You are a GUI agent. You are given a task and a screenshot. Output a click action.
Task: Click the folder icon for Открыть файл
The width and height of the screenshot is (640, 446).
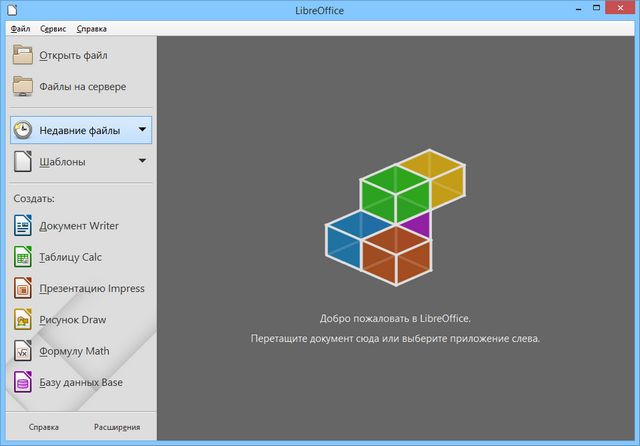(x=24, y=55)
